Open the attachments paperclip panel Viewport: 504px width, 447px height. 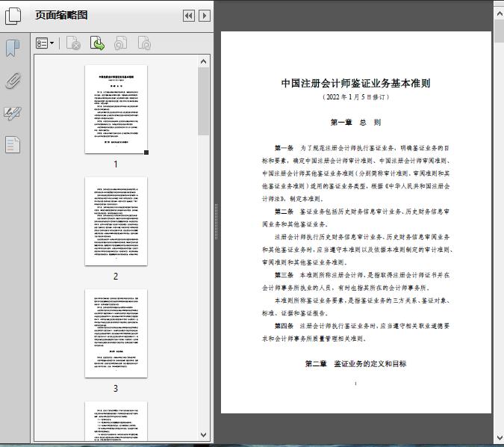pyautogui.click(x=13, y=81)
